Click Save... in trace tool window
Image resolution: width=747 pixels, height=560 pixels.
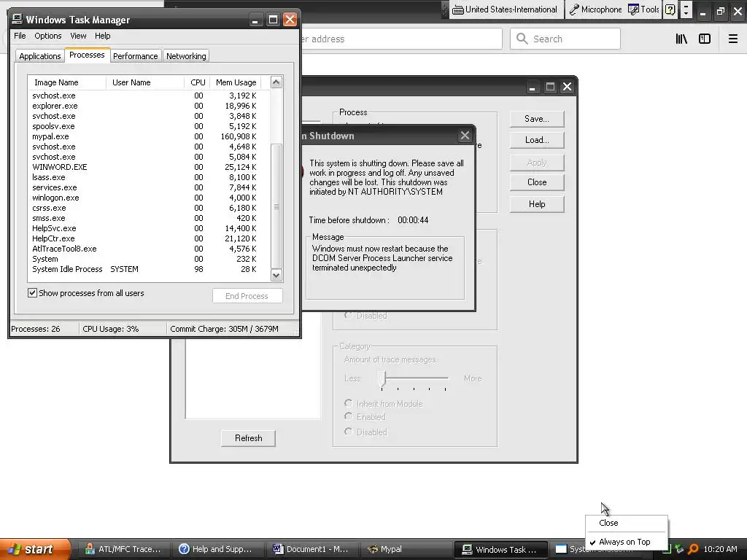[537, 119]
